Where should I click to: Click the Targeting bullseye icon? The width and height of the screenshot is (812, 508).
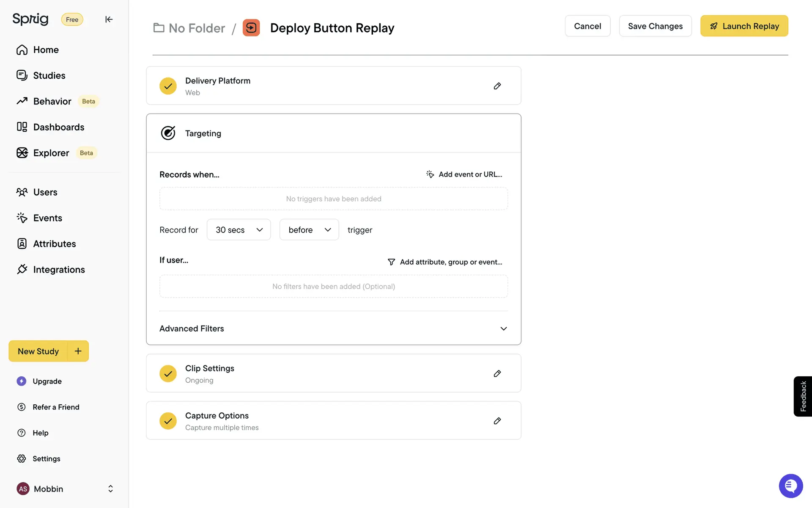click(168, 133)
